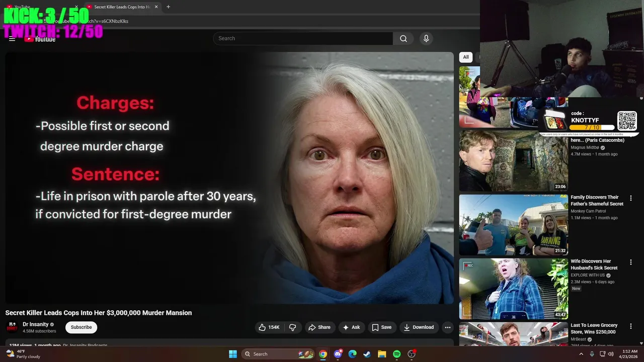Switch to the Secret Killer Leads Cops tab
Image resolution: width=644 pixels, height=362 pixels.
click(122, 7)
